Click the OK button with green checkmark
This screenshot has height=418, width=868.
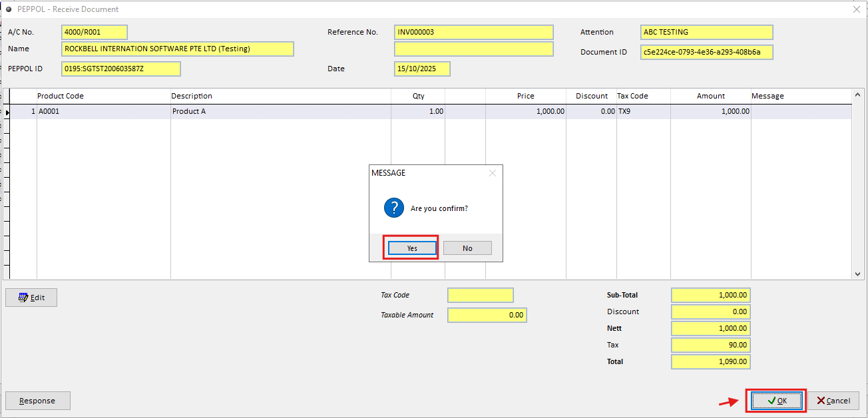tap(777, 400)
